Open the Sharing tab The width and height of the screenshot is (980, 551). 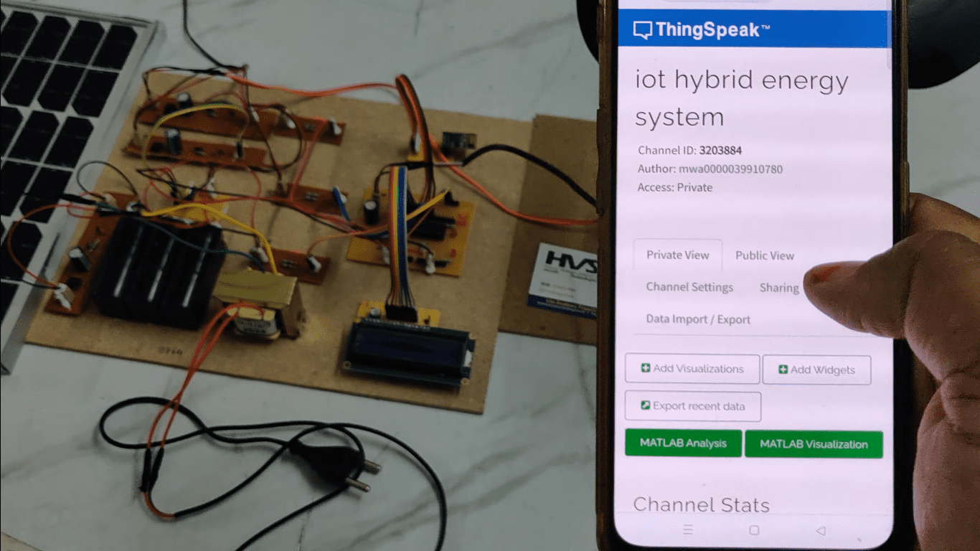point(778,288)
